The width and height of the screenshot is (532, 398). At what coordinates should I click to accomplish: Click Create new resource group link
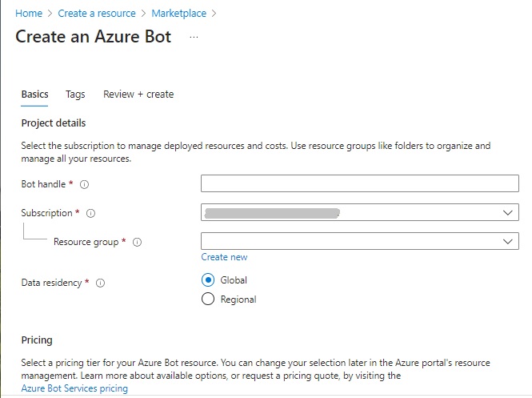(x=224, y=257)
